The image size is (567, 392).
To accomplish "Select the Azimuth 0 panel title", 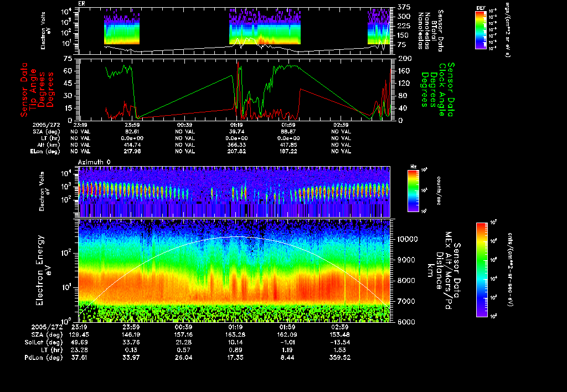I will [94, 162].
